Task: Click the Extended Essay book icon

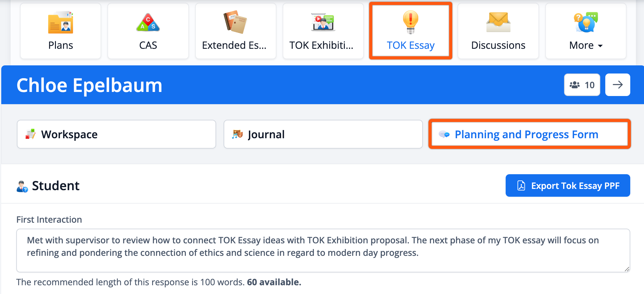Action: 235,22
